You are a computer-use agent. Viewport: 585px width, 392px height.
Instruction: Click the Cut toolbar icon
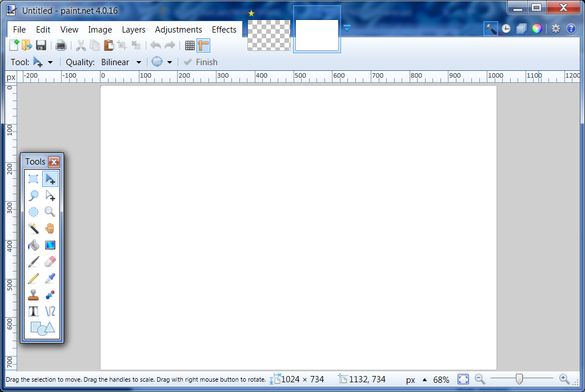(x=81, y=45)
